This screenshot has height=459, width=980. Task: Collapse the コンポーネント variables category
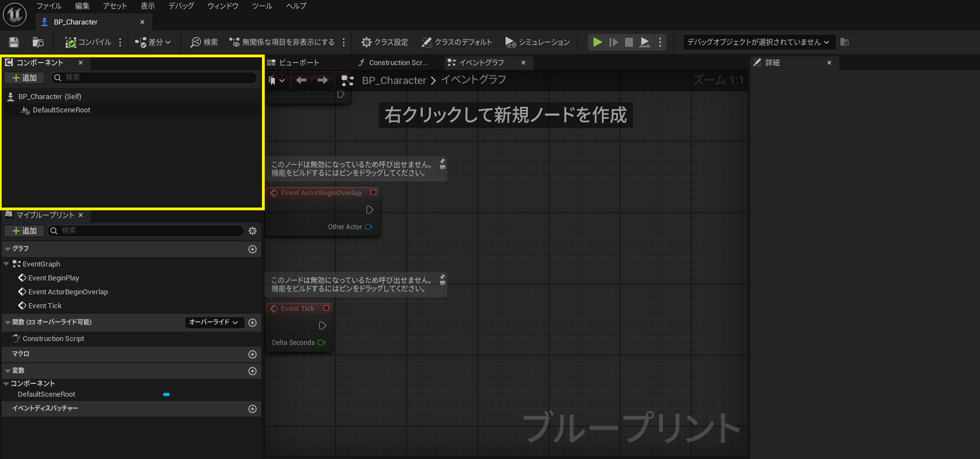pyautogui.click(x=6, y=384)
